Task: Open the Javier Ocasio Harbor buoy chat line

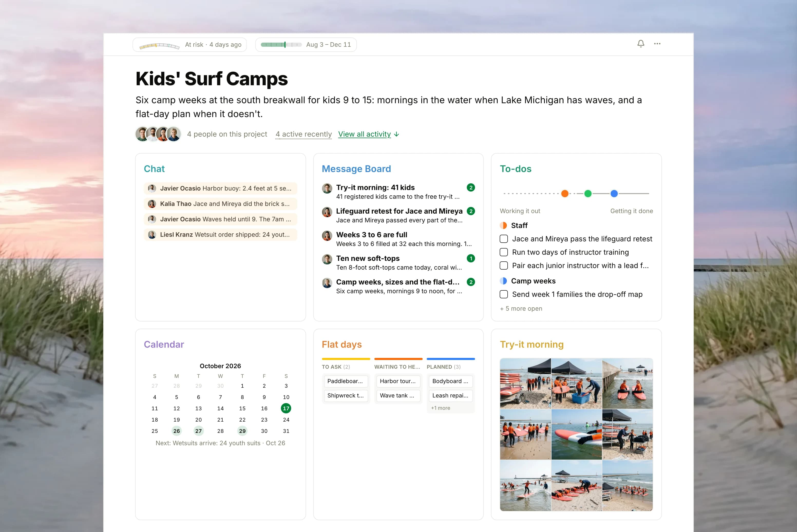Action: [x=220, y=188]
